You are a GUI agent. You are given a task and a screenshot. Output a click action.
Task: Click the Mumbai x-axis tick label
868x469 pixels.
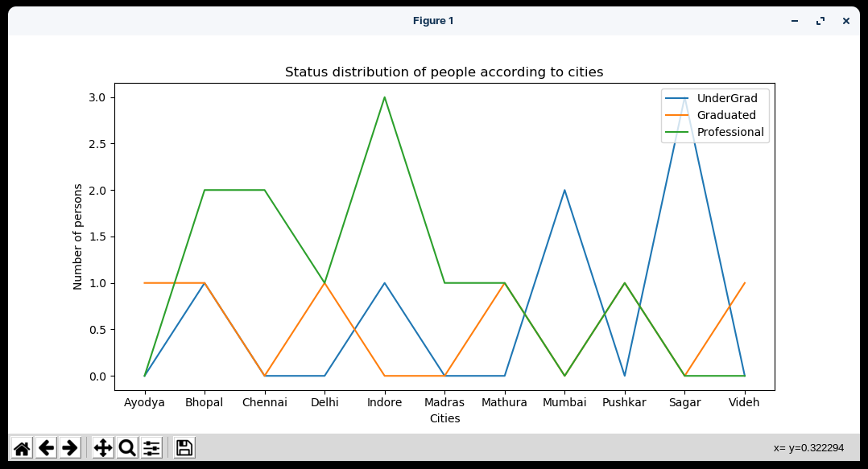click(x=564, y=402)
